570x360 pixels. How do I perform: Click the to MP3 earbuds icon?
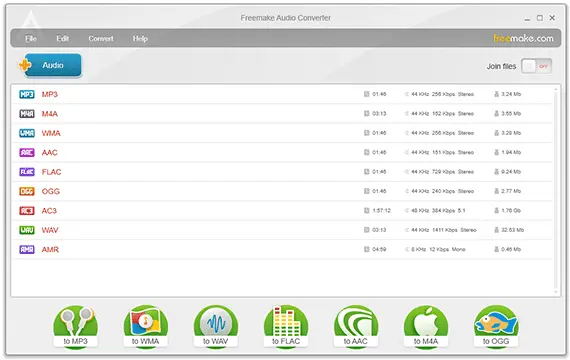point(76,327)
